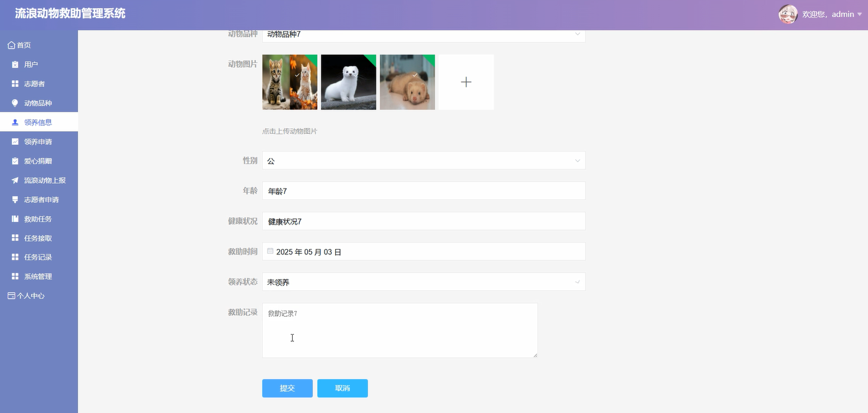Viewport: 868px width, 413px height.
Task: Deselect the sleeping ferret image checkmark
Action: [414, 75]
